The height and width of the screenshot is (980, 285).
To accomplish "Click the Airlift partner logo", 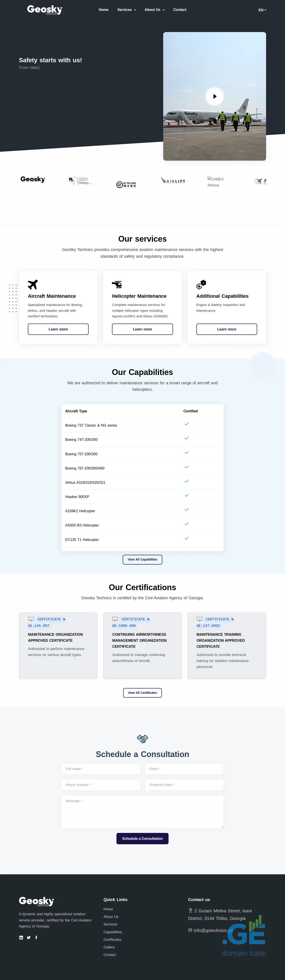I will [173, 181].
